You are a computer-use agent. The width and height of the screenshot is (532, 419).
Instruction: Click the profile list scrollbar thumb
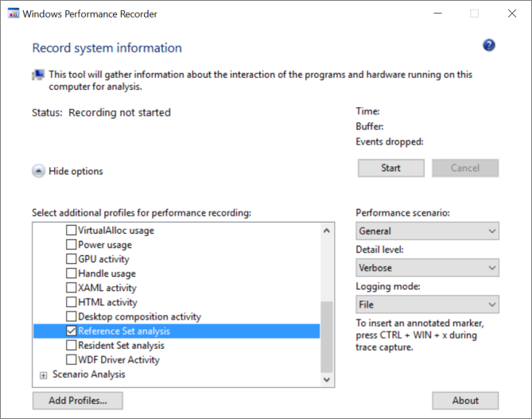click(327, 337)
